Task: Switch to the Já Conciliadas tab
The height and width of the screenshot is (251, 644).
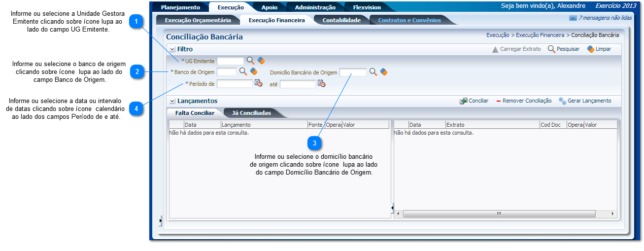Action: [251, 113]
